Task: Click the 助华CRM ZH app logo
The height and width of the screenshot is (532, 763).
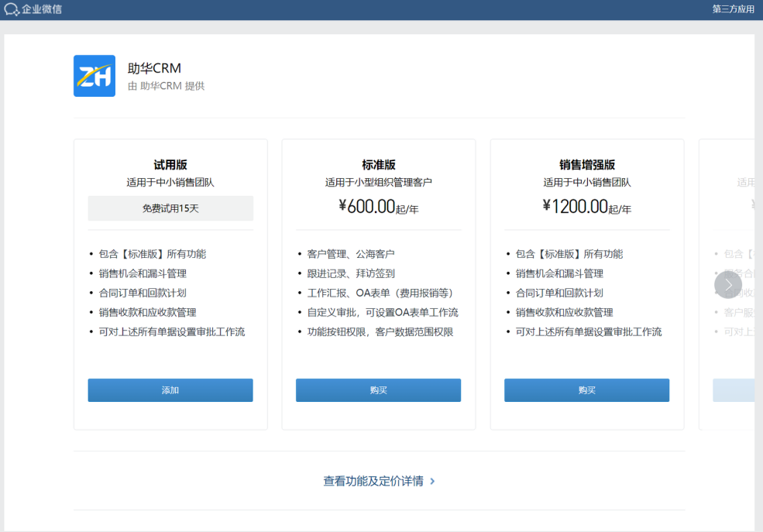Action: tap(95, 76)
